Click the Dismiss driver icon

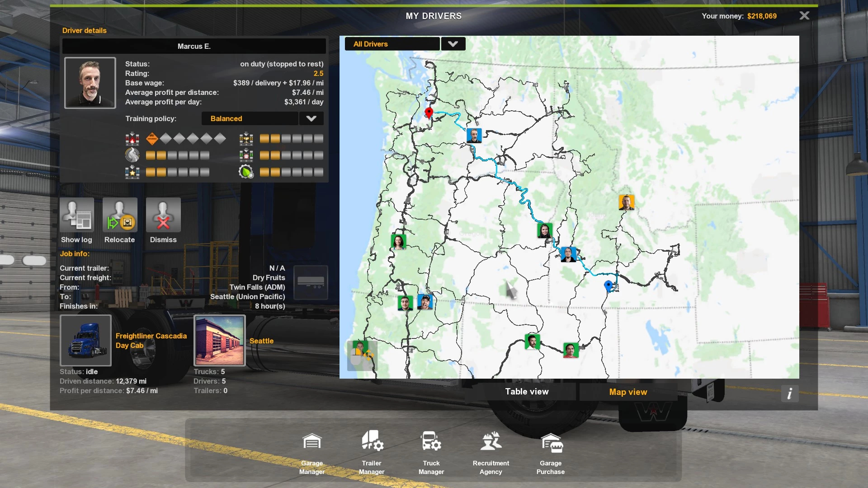click(x=163, y=215)
